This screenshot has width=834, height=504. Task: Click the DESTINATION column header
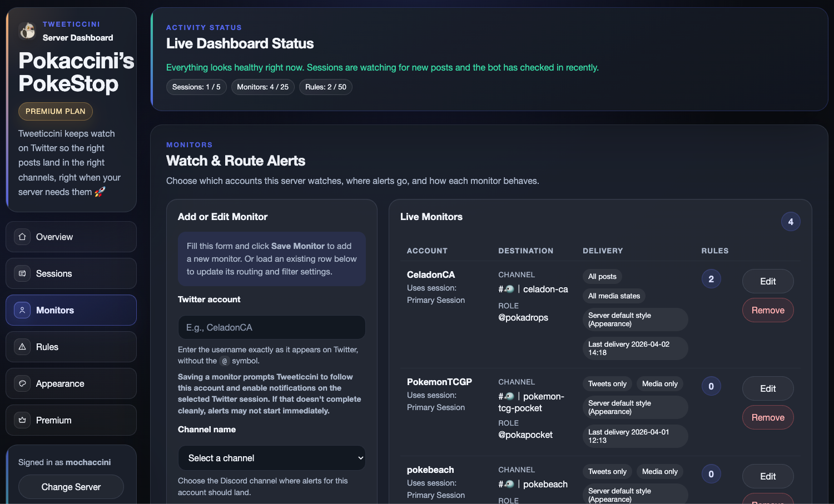point(526,251)
